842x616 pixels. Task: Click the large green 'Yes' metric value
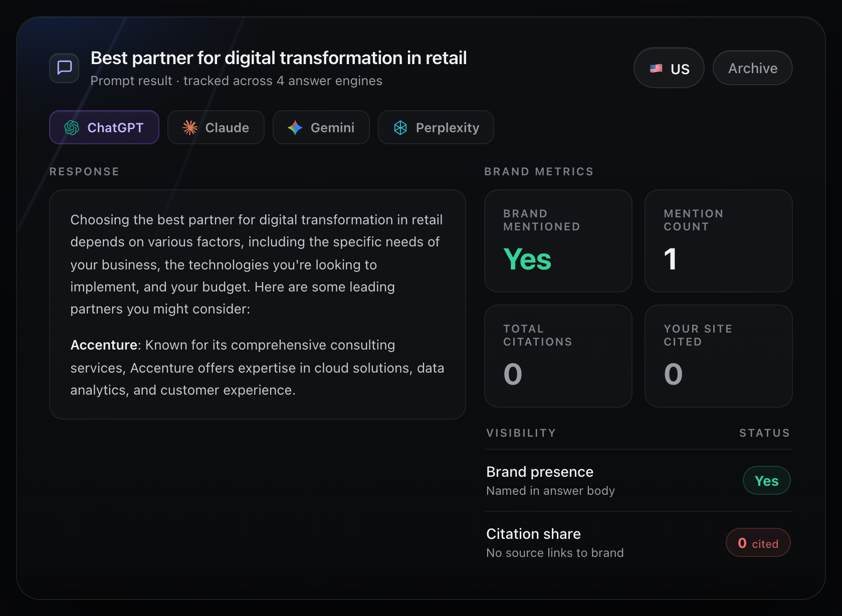click(527, 259)
